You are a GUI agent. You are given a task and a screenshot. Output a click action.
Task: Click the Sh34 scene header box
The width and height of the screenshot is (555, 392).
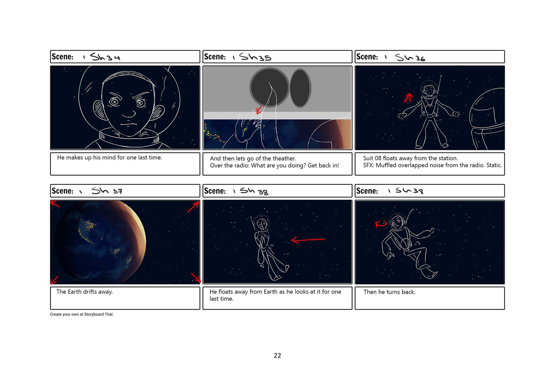pyautogui.click(x=125, y=57)
